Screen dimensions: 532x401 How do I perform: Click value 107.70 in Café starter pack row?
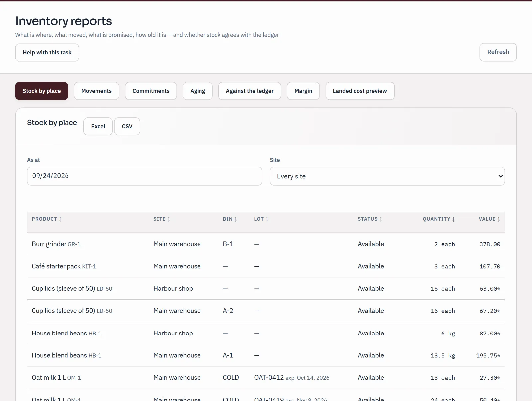(490, 267)
